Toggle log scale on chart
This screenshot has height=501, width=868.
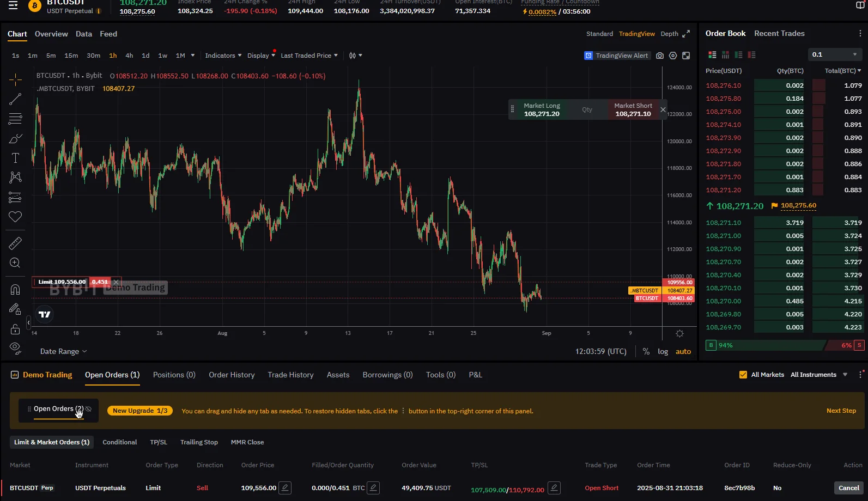coord(663,352)
